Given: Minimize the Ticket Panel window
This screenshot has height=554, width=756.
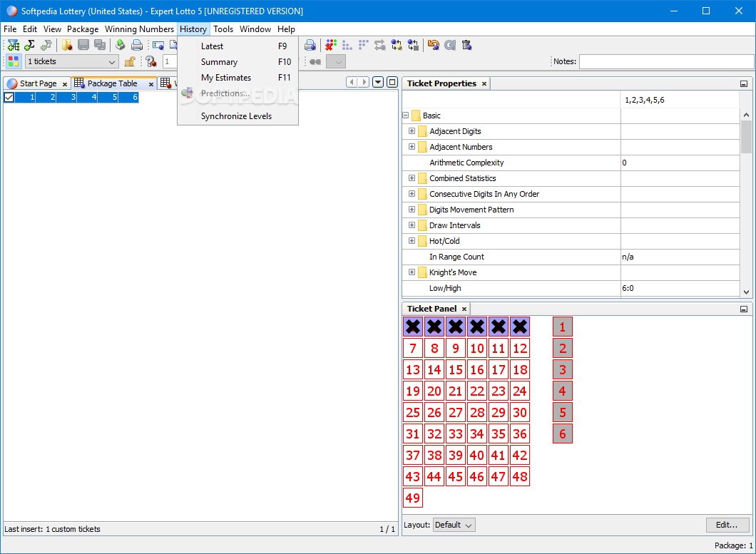Looking at the screenshot, I should (744, 309).
